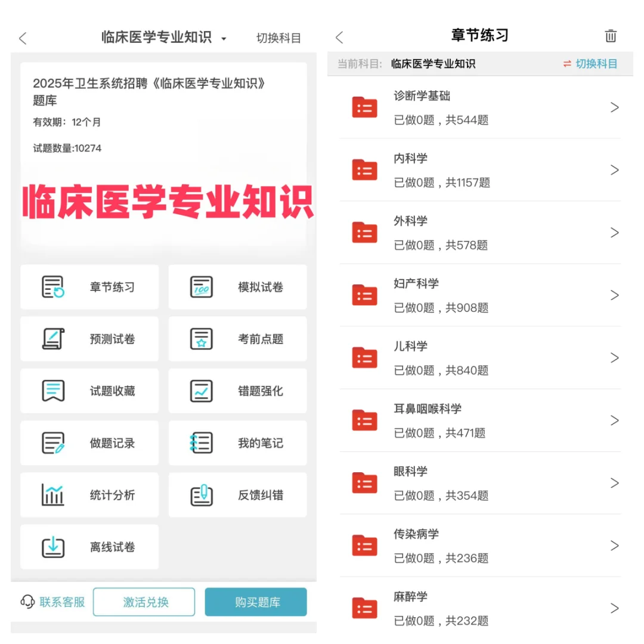Open the 章节练习 (chapter practice) icon
This screenshot has width=644, height=644.
point(89,287)
